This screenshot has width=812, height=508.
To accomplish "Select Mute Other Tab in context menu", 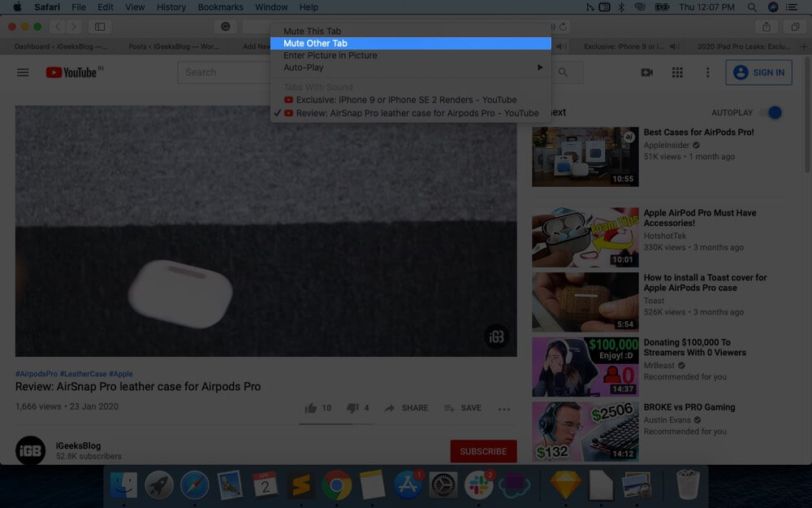I will tap(411, 44).
